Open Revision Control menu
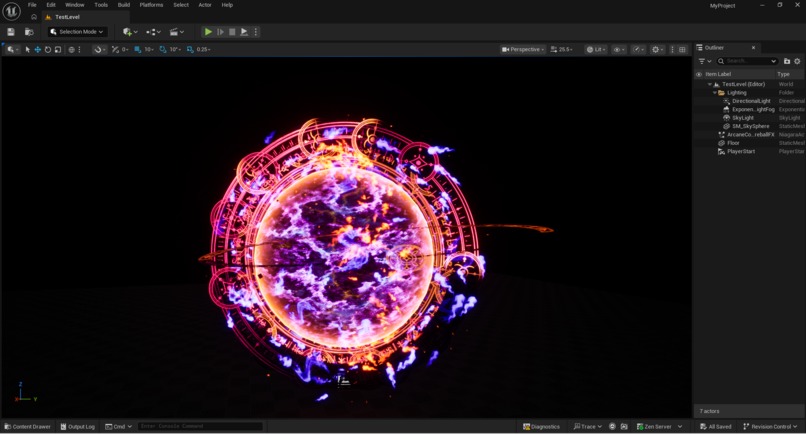 770,426
